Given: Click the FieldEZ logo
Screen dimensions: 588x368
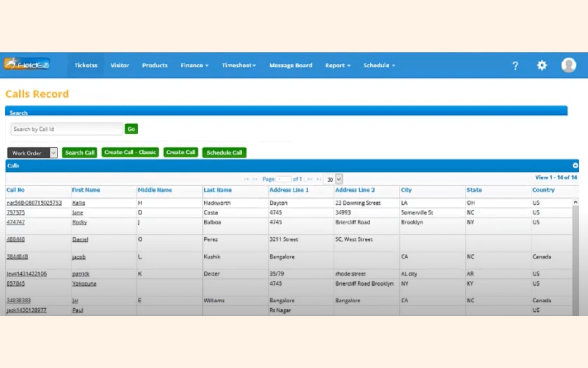Looking at the screenshot, I should (x=27, y=64).
